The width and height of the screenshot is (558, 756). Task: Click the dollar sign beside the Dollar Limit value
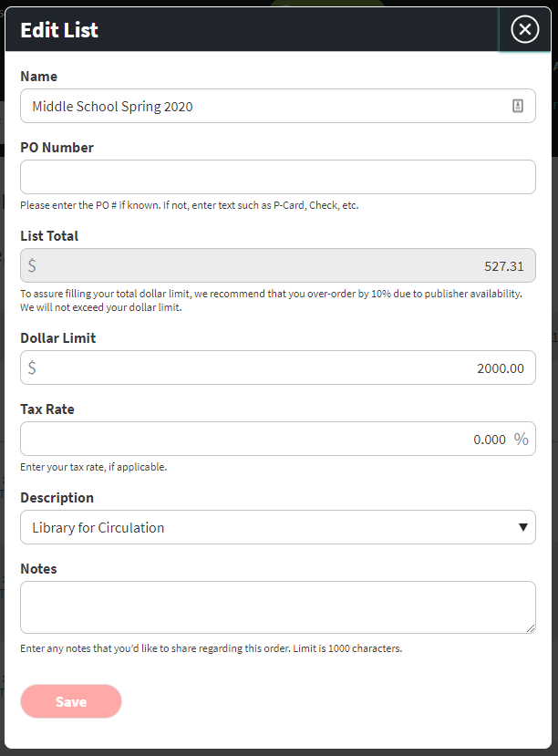coord(35,368)
